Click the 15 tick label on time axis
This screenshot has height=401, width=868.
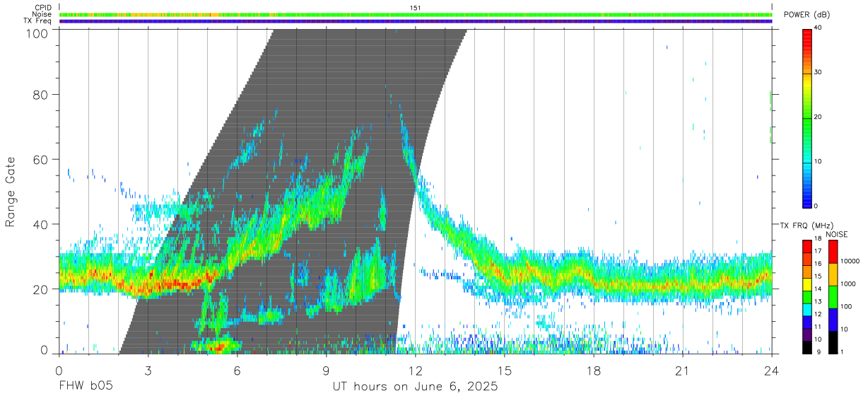(x=505, y=371)
